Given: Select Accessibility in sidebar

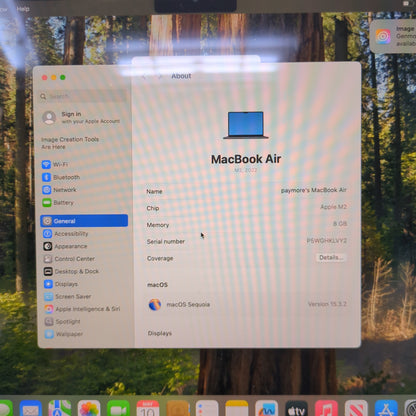Looking at the screenshot, I should 66,234.
